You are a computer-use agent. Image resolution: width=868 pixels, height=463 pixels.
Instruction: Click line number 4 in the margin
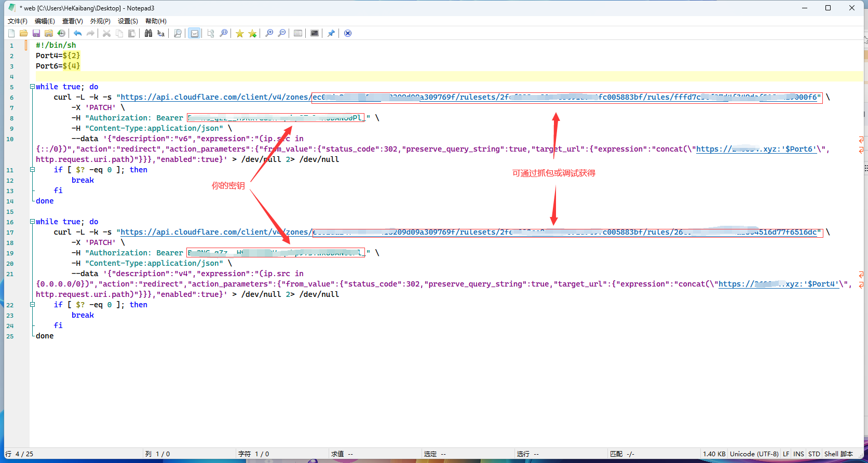pyautogui.click(x=11, y=76)
